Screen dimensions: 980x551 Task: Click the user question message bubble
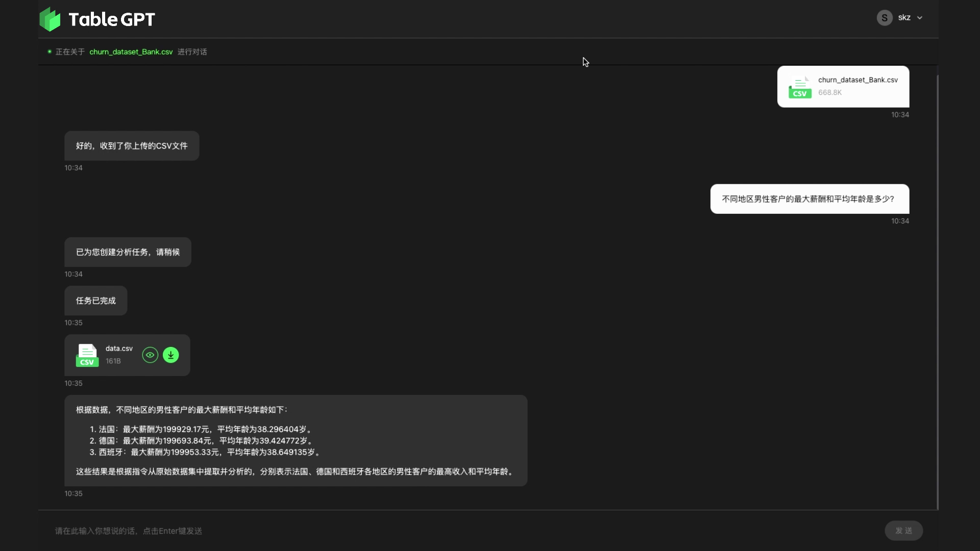809,199
